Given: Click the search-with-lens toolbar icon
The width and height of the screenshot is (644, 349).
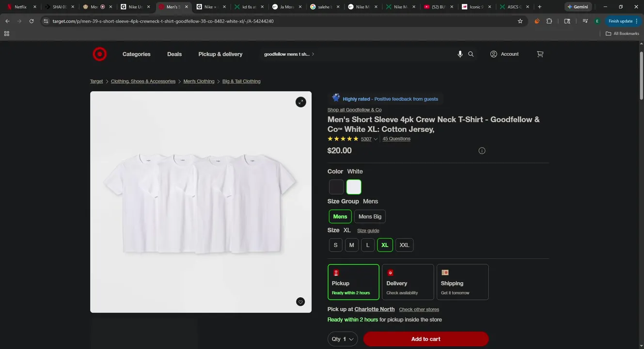Looking at the screenshot, I should [567, 21].
